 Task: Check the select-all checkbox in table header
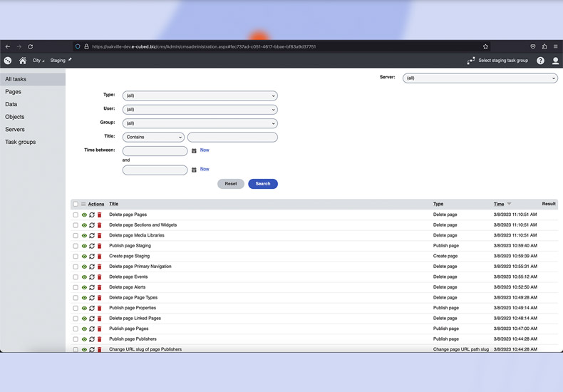tap(76, 205)
